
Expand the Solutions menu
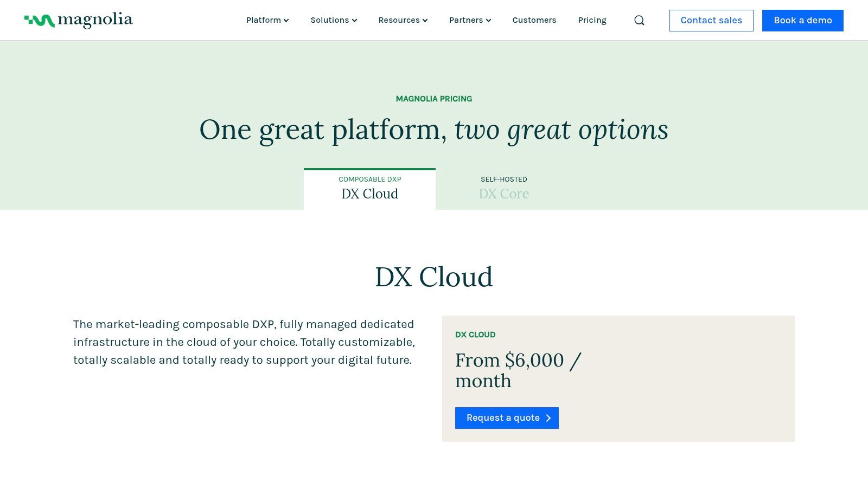coord(334,20)
